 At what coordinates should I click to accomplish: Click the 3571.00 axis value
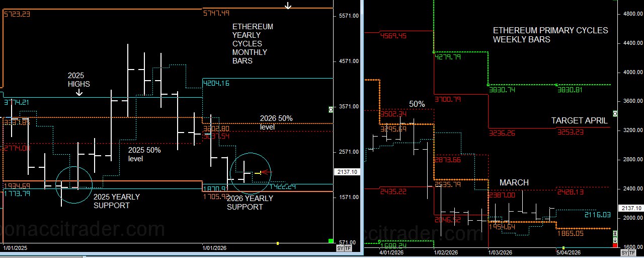click(x=348, y=106)
